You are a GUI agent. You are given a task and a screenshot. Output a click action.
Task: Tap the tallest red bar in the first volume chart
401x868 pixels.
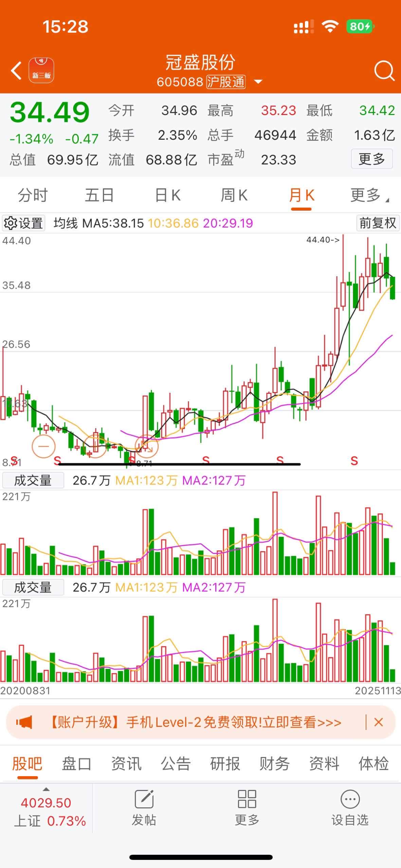tap(275, 533)
